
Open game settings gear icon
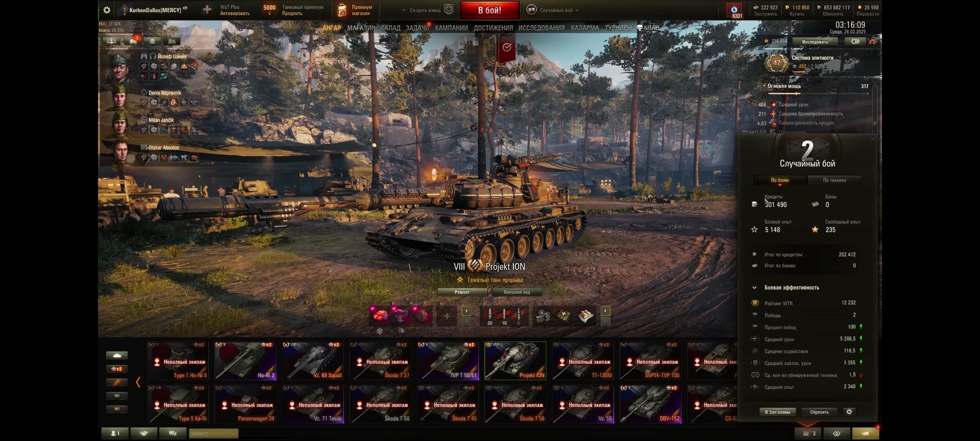pos(107,10)
